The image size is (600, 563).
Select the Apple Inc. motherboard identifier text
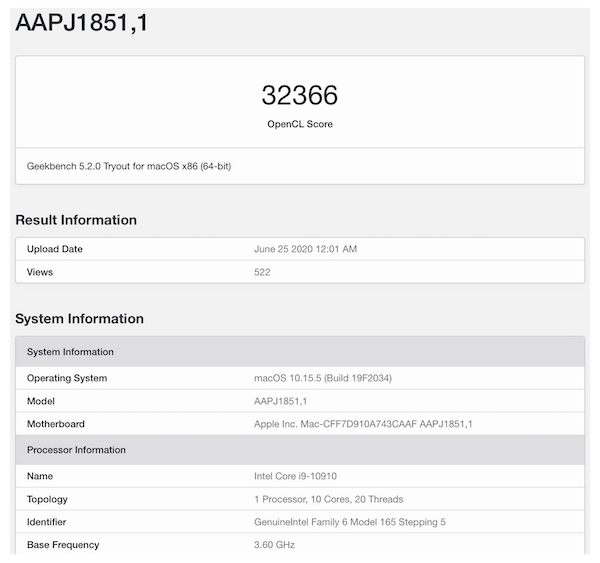tap(363, 424)
